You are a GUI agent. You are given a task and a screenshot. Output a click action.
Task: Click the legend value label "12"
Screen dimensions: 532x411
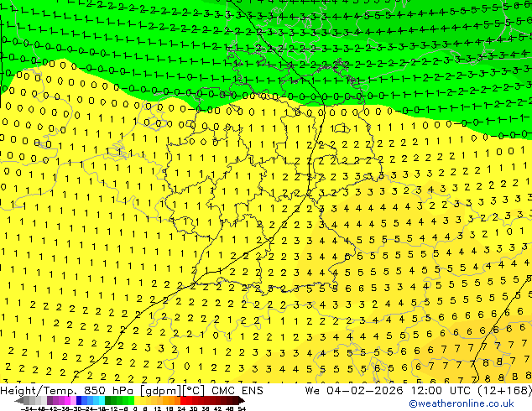pyautogui.click(x=158, y=408)
